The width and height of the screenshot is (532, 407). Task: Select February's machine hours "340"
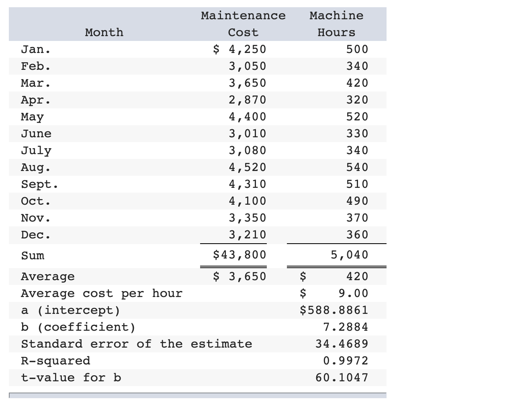357,66
